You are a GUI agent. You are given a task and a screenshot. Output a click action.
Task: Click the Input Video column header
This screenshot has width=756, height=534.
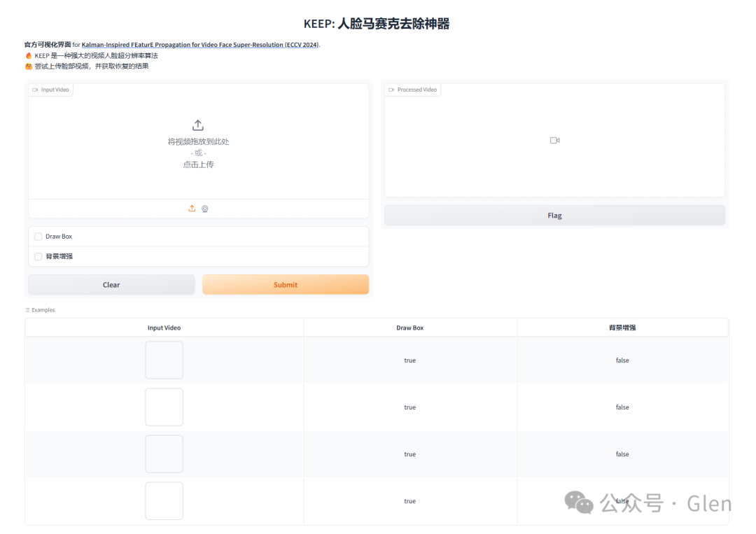click(164, 328)
